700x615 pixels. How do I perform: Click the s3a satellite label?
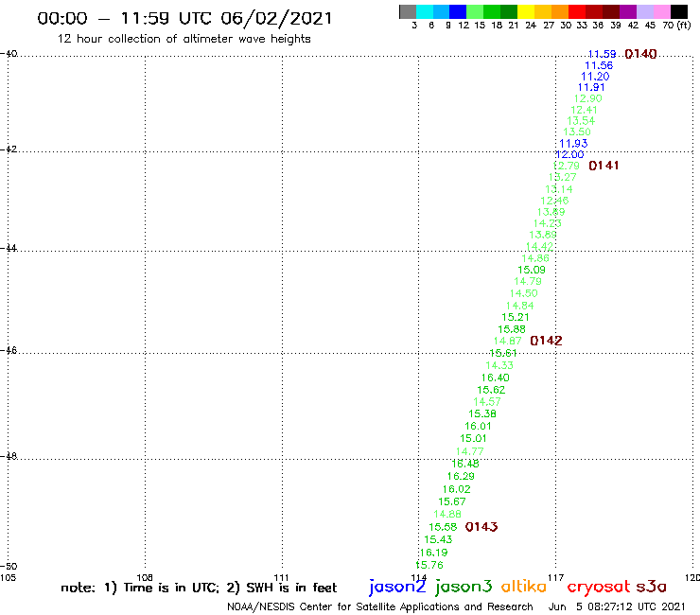(651, 587)
